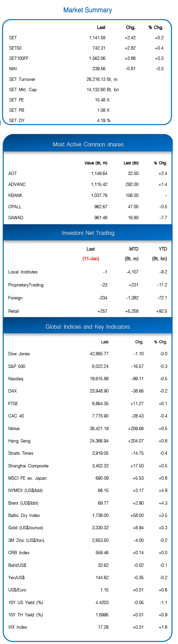Click the 10Y TH Yield (%) label
This screenshot has height=644, width=178.
(26, 615)
